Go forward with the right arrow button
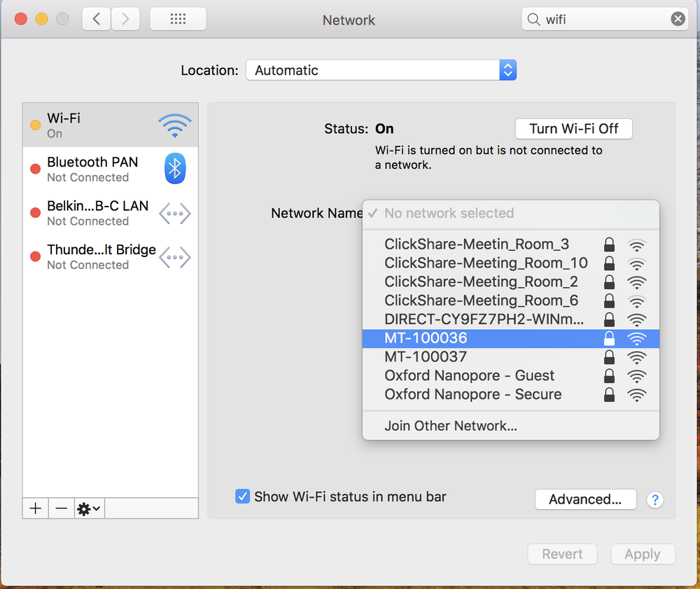 125,19
